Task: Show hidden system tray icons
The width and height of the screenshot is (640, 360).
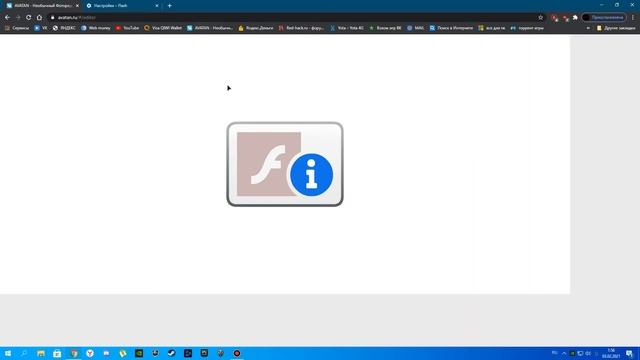Action: pyautogui.click(x=564, y=353)
